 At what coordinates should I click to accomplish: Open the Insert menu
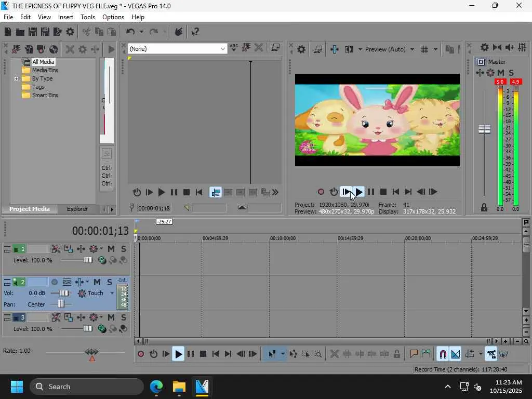click(x=65, y=17)
